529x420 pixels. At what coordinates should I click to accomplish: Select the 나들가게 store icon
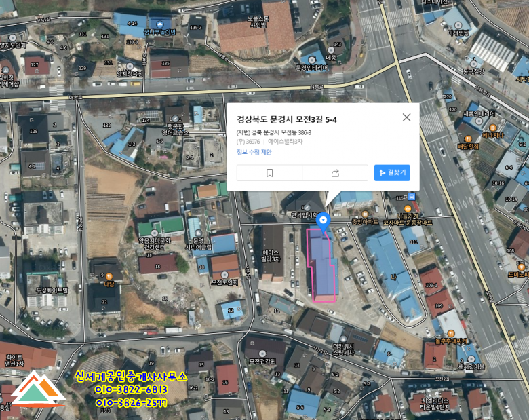(x=407, y=209)
